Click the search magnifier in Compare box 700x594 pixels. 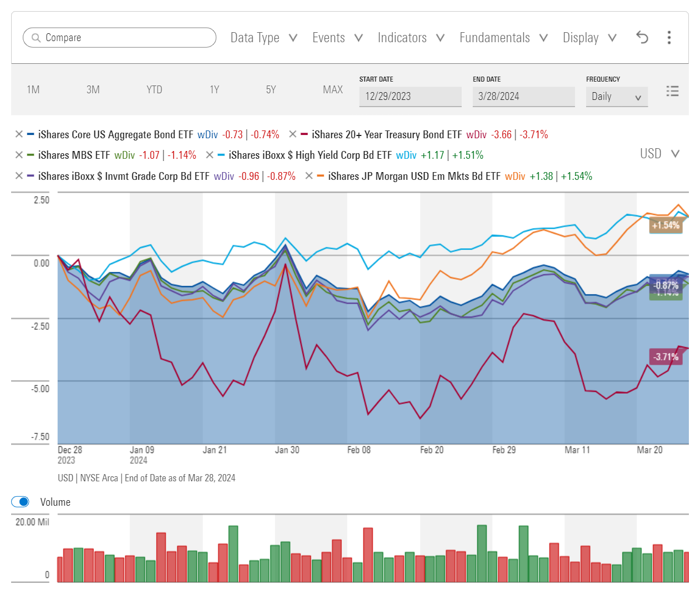36,38
